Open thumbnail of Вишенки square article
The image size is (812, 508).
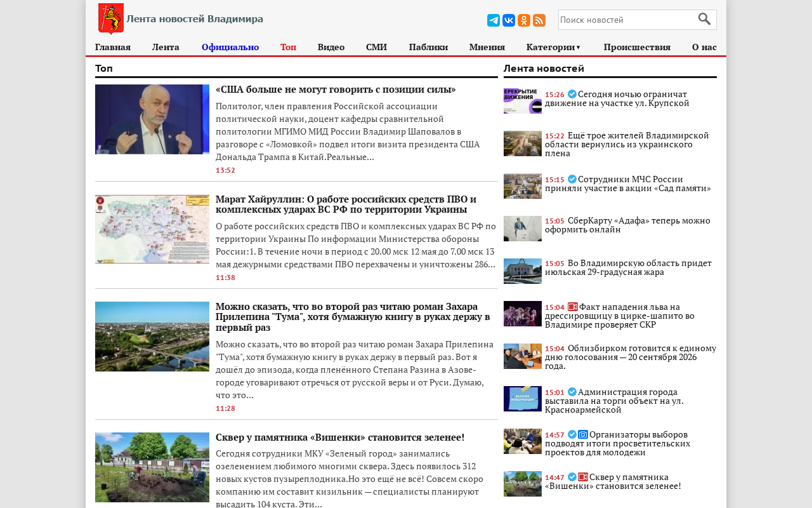tap(152, 467)
